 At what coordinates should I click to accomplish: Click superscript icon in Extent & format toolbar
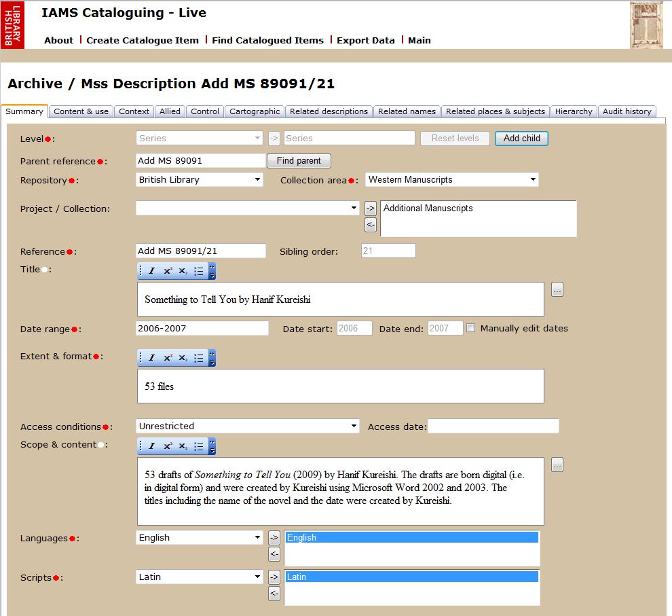pyautogui.click(x=168, y=358)
